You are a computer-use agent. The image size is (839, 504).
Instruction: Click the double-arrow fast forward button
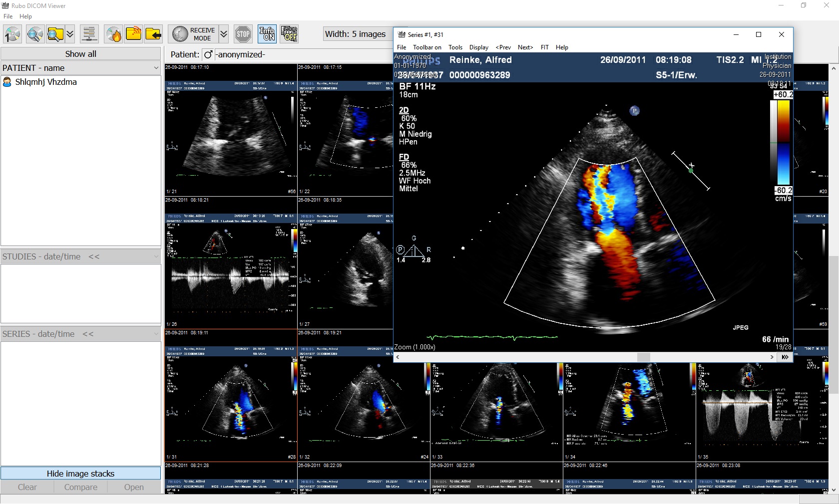pos(785,357)
